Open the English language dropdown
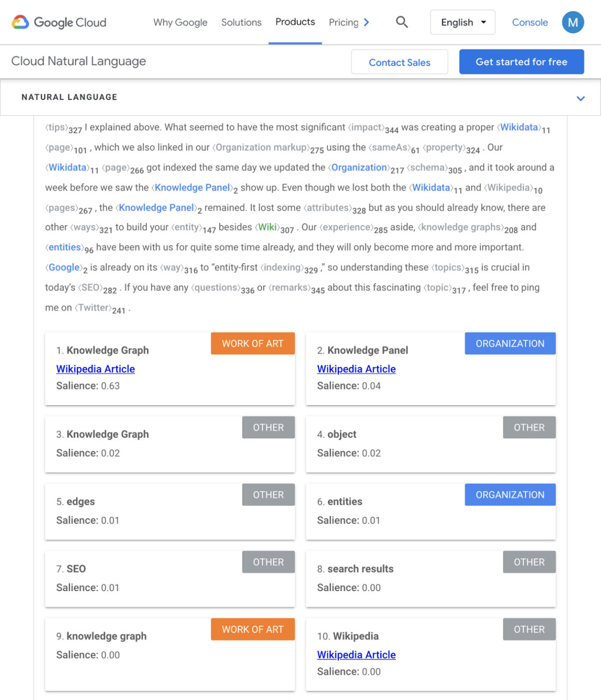Viewport: 601px width, 700px height. click(462, 22)
